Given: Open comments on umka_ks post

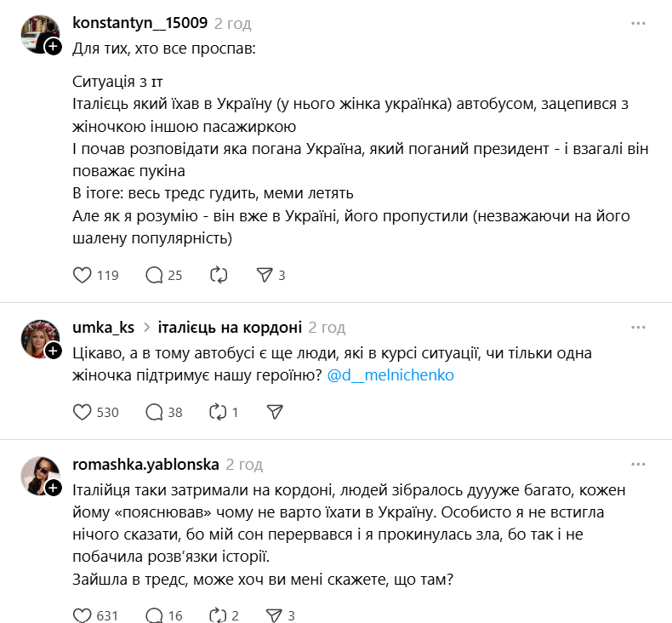Looking at the screenshot, I should click(x=155, y=412).
